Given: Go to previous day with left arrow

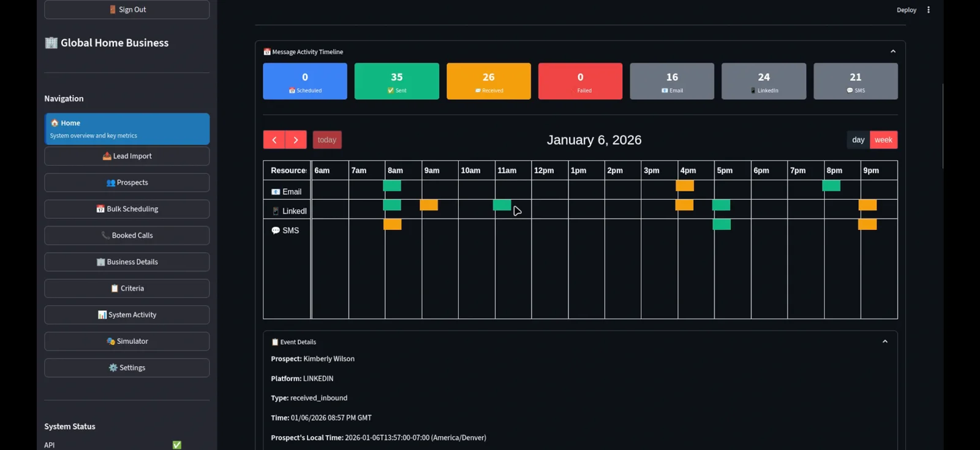Looking at the screenshot, I should coord(274,140).
